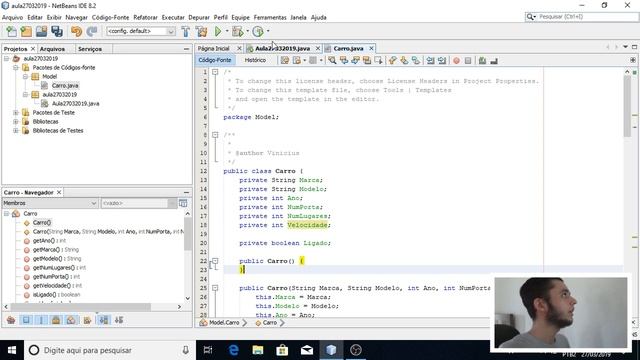
Task: Expand the Pacotes de Teste node
Action: coord(16,112)
